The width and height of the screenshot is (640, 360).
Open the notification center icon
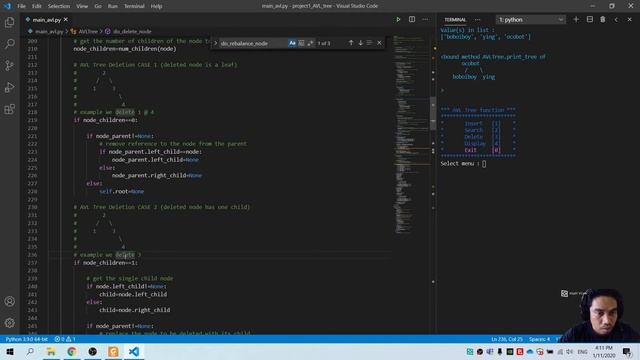pyautogui.click(x=627, y=351)
